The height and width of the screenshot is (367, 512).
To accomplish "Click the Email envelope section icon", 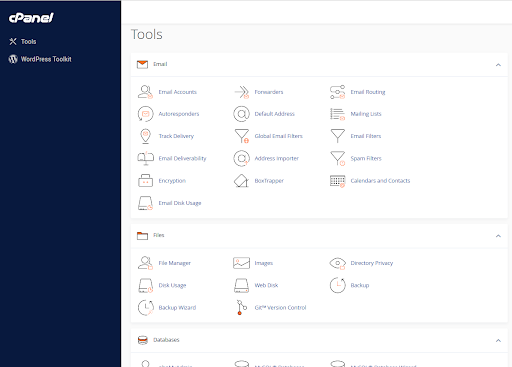I will click(142, 64).
